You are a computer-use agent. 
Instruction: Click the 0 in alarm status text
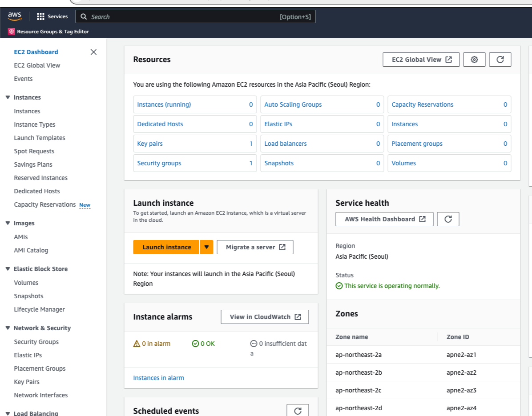(156, 344)
